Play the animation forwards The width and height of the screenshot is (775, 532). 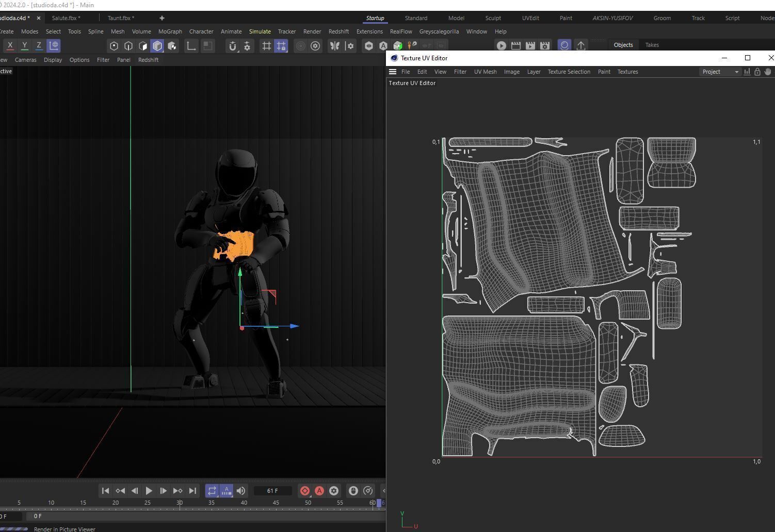pyautogui.click(x=149, y=491)
